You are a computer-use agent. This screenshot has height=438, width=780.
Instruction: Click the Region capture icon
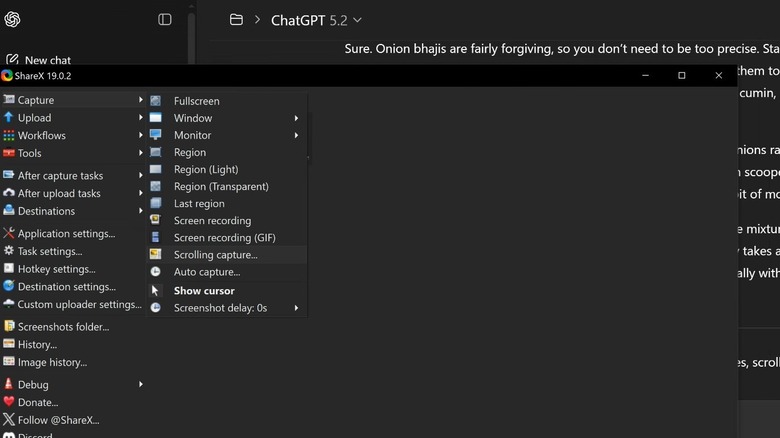[155, 152]
